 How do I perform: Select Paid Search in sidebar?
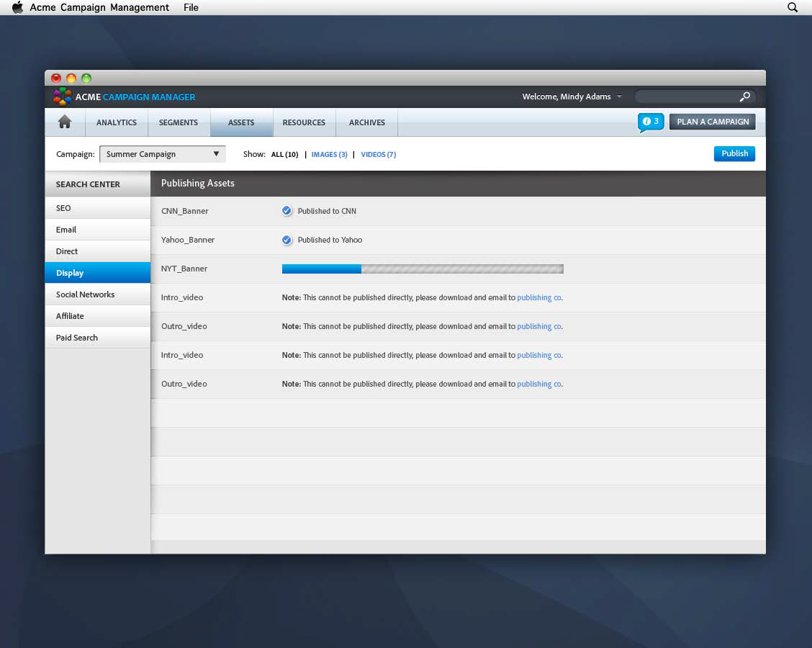coord(98,338)
